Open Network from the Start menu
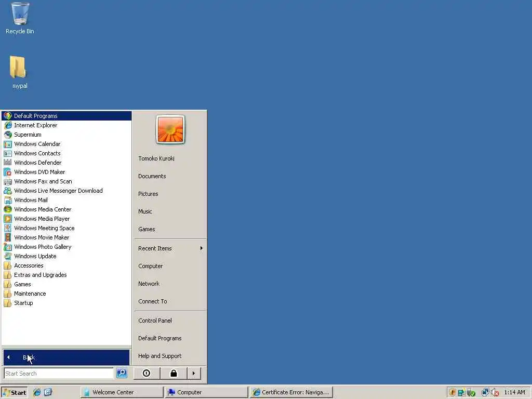Image resolution: width=532 pixels, height=399 pixels. click(170, 284)
